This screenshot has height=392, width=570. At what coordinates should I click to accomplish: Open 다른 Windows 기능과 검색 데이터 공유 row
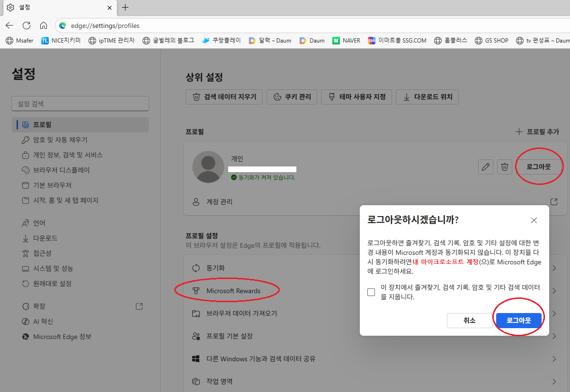(x=375, y=359)
